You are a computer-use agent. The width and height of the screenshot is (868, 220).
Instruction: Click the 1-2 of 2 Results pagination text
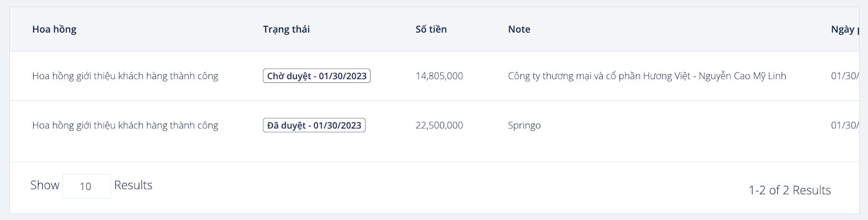coord(790,190)
